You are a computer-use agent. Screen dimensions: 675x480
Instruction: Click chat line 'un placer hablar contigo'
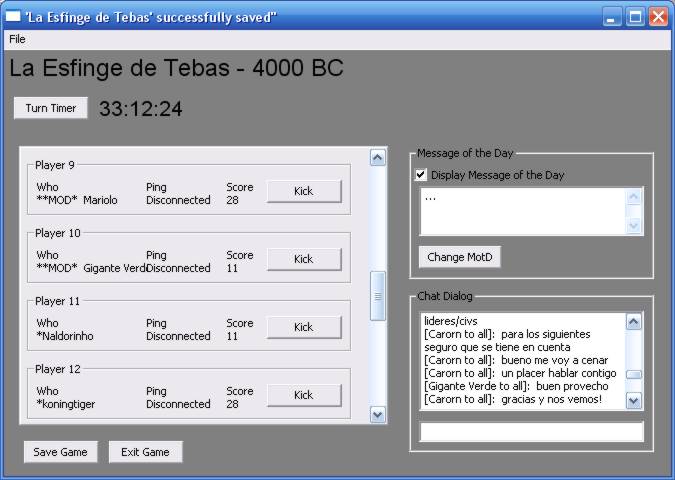point(520,373)
